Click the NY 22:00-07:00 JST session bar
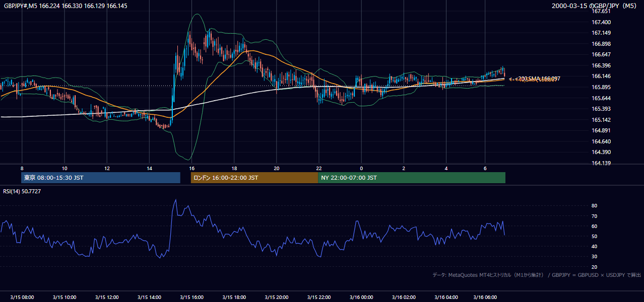Viewport: 644px width, 302px height. [x=412, y=178]
